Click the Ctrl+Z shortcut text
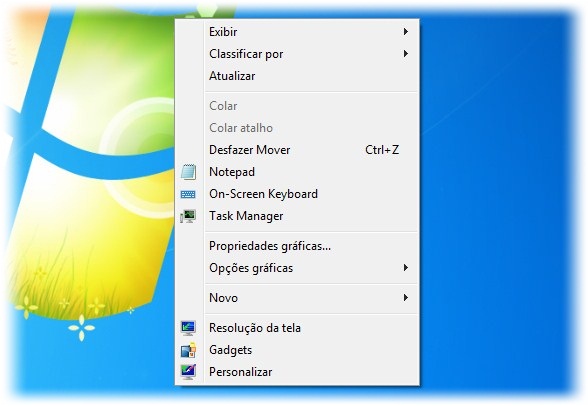This screenshot has width=588, height=406. tap(382, 150)
